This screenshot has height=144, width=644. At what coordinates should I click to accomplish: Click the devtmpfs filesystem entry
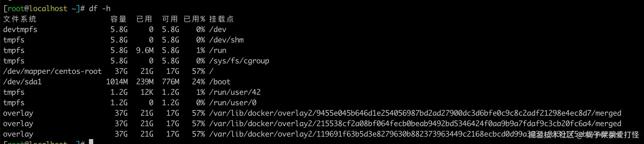click(20, 30)
